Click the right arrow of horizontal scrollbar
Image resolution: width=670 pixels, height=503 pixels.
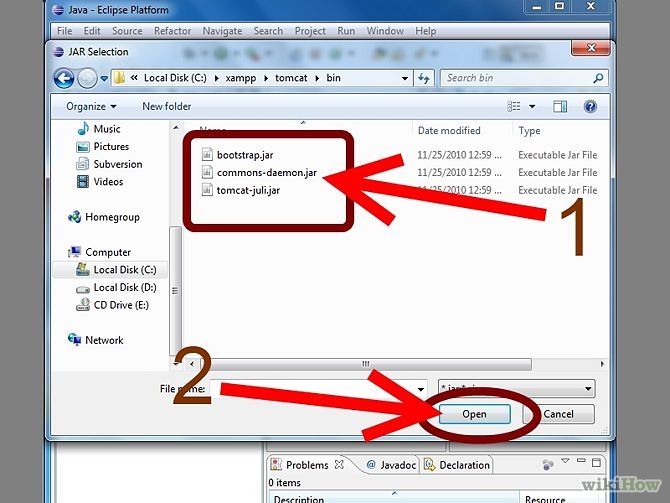(602, 364)
